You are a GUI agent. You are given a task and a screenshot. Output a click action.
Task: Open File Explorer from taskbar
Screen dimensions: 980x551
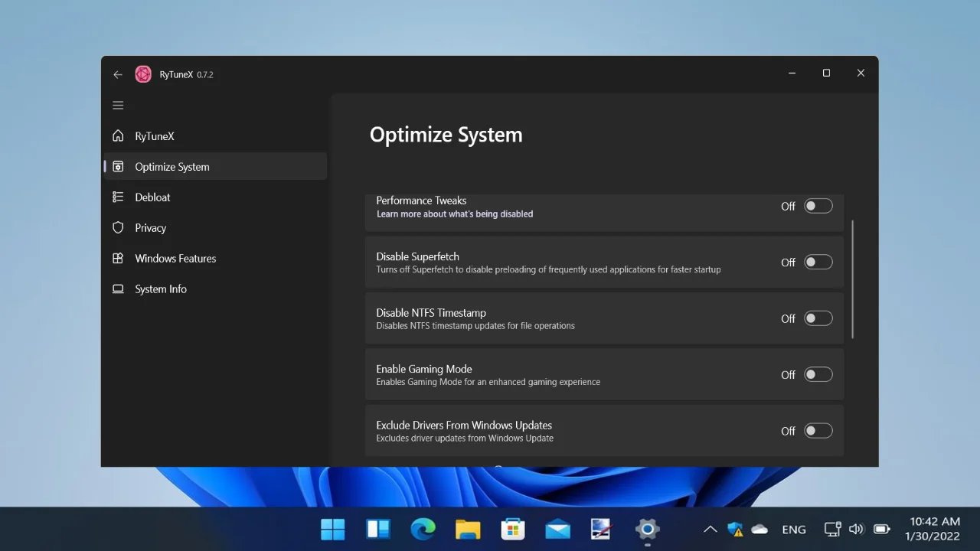click(468, 529)
